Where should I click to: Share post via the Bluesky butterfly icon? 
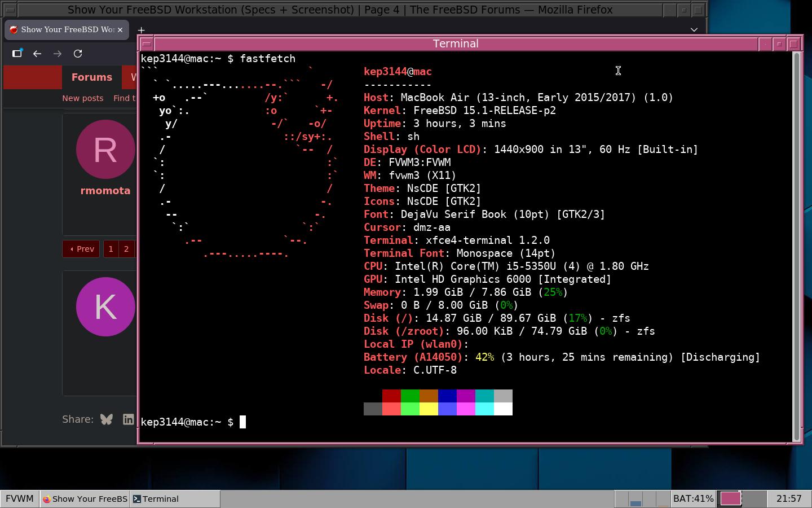[107, 419]
